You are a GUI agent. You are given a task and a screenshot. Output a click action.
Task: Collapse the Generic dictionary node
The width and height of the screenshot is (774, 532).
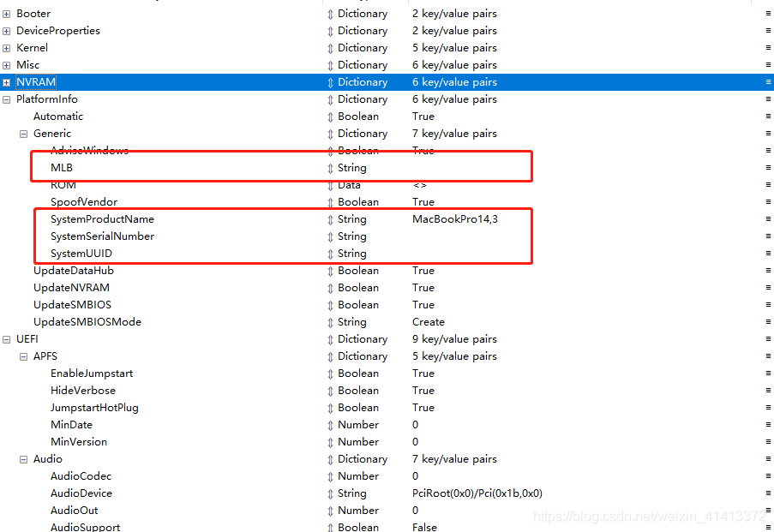coord(23,134)
